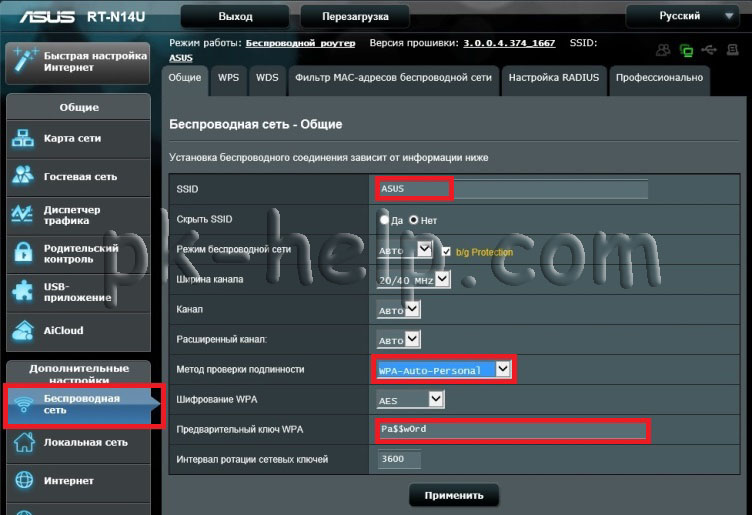Open the WPA-Auto-Personal authentication dropdown

[443, 370]
